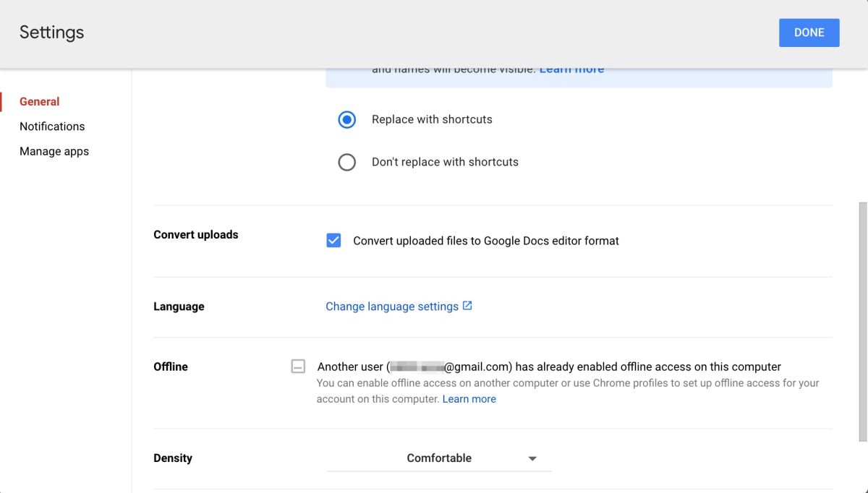Open the Comfortable density dropdown
Image resolution: width=868 pixels, height=493 pixels.
click(x=438, y=458)
